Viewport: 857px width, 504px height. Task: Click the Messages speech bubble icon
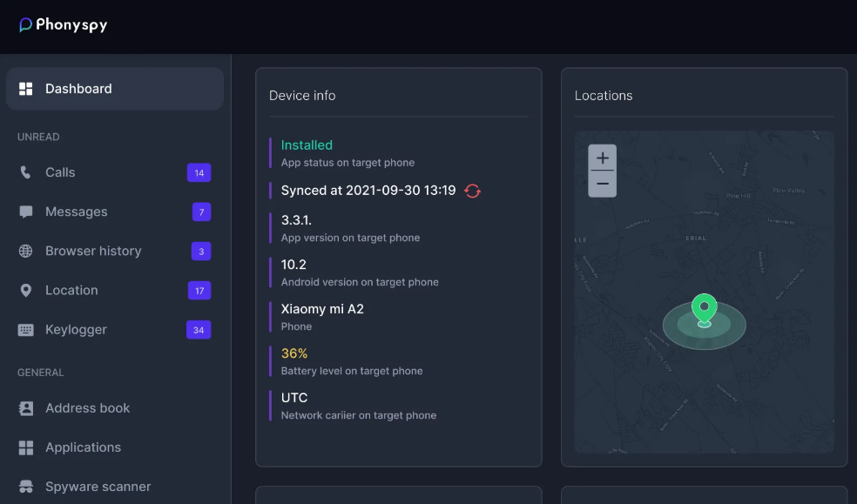(26, 212)
